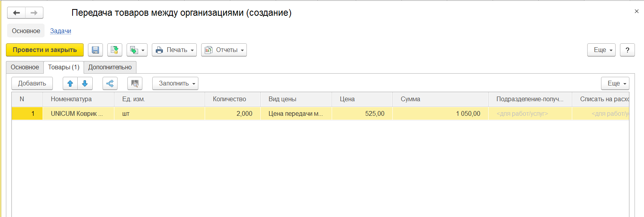Open the create-based-on icon dropdown
Image resolution: width=644 pixels, height=217 pixels.
tap(137, 50)
